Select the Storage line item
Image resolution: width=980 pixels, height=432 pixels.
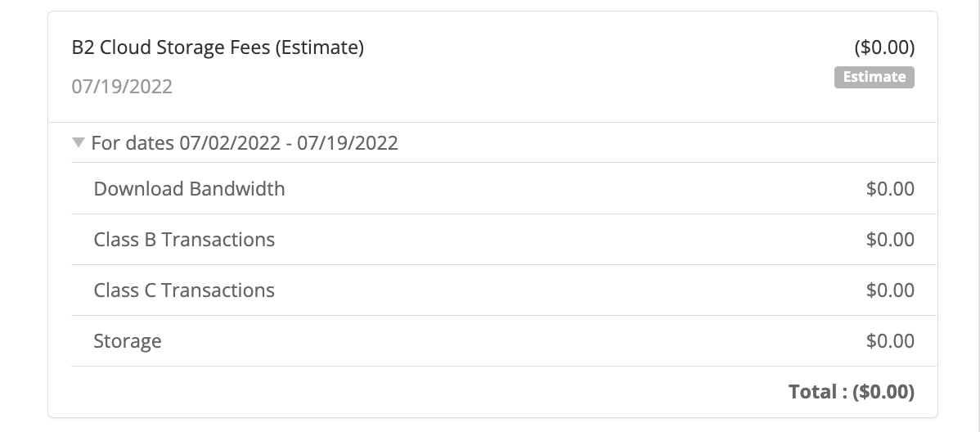pos(128,341)
